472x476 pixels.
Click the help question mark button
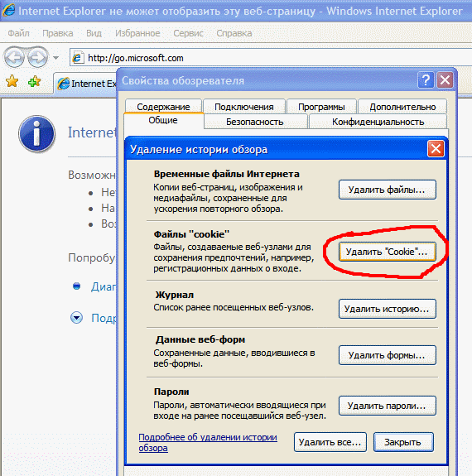tap(426, 80)
